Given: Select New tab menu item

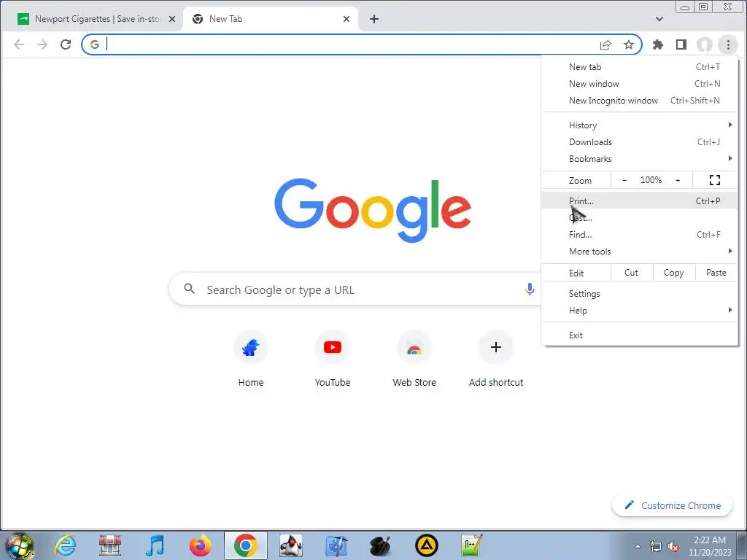Looking at the screenshot, I should (x=639, y=67).
